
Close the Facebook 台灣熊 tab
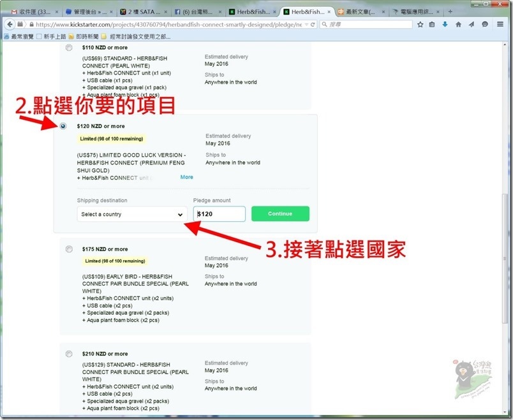tap(220, 12)
